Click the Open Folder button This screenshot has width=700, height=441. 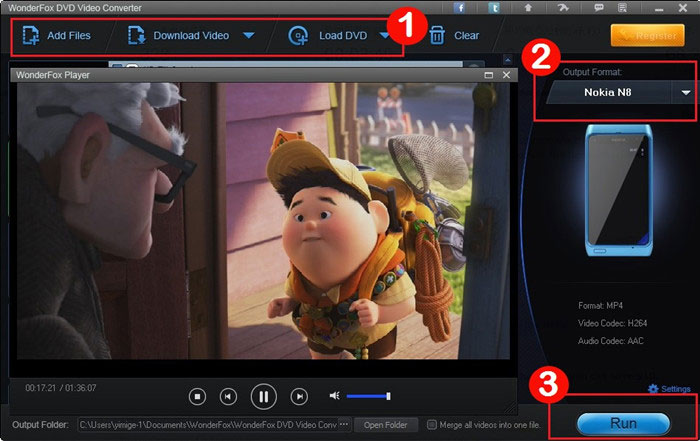coord(386,425)
